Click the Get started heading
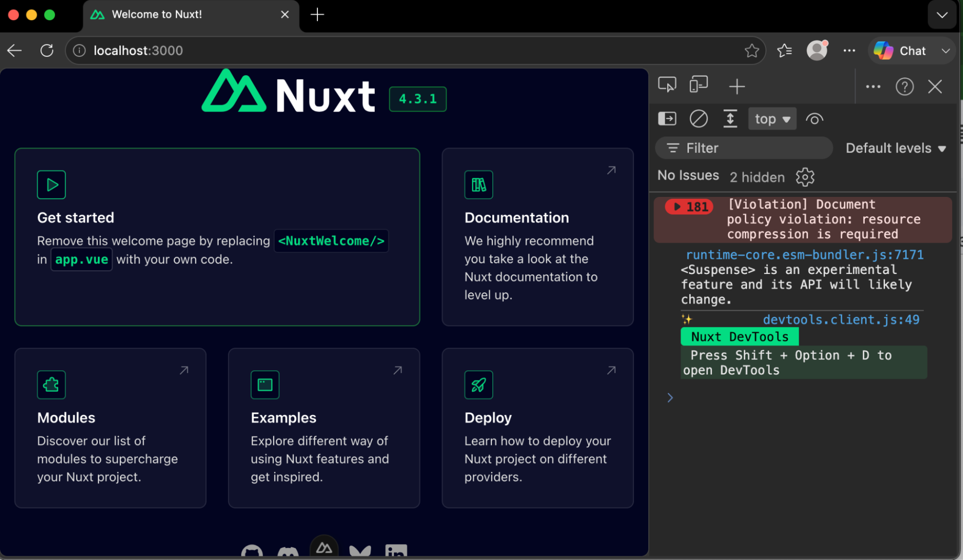The width and height of the screenshot is (963, 560). point(76,218)
